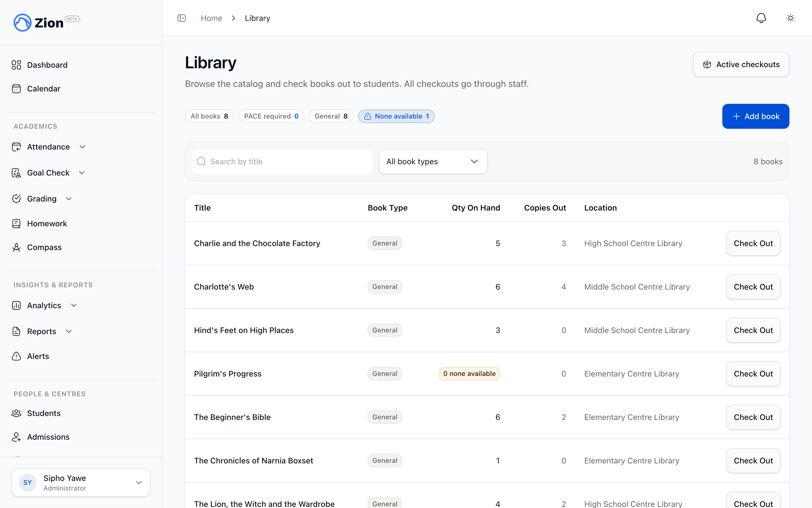Click the Copies Out column header
812x508 pixels.
(x=545, y=208)
